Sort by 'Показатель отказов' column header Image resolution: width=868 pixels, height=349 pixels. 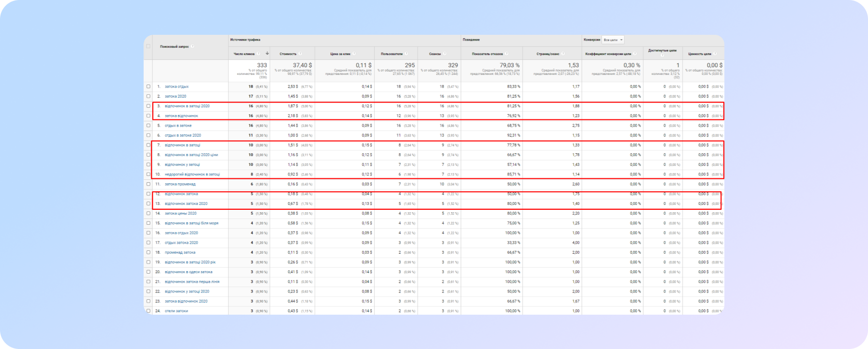pyautogui.click(x=487, y=54)
